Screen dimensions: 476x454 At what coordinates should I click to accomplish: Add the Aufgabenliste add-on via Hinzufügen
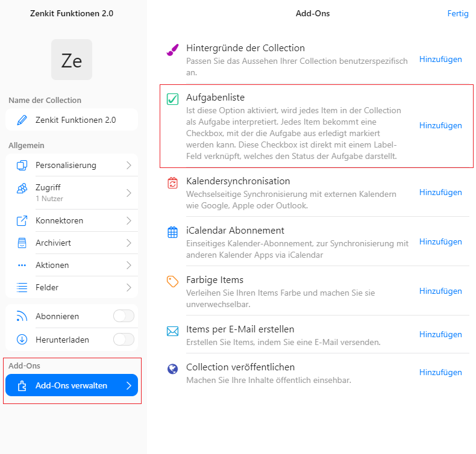(x=440, y=126)
